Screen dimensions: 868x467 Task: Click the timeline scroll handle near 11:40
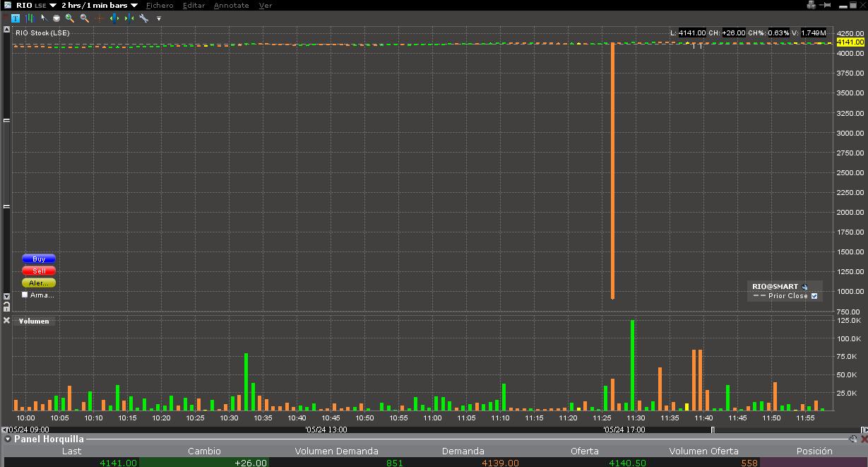click(712, 429)
